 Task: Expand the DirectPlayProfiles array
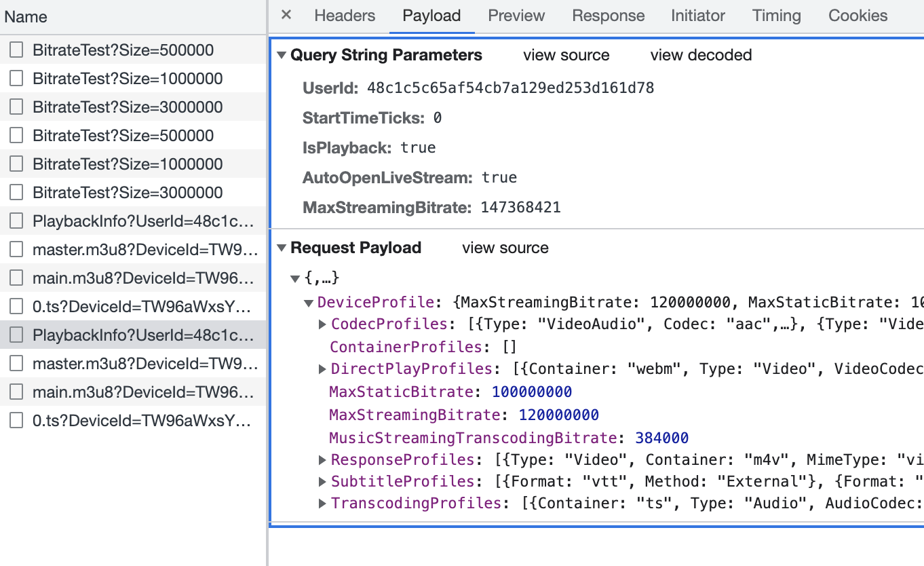click(322, 369)
